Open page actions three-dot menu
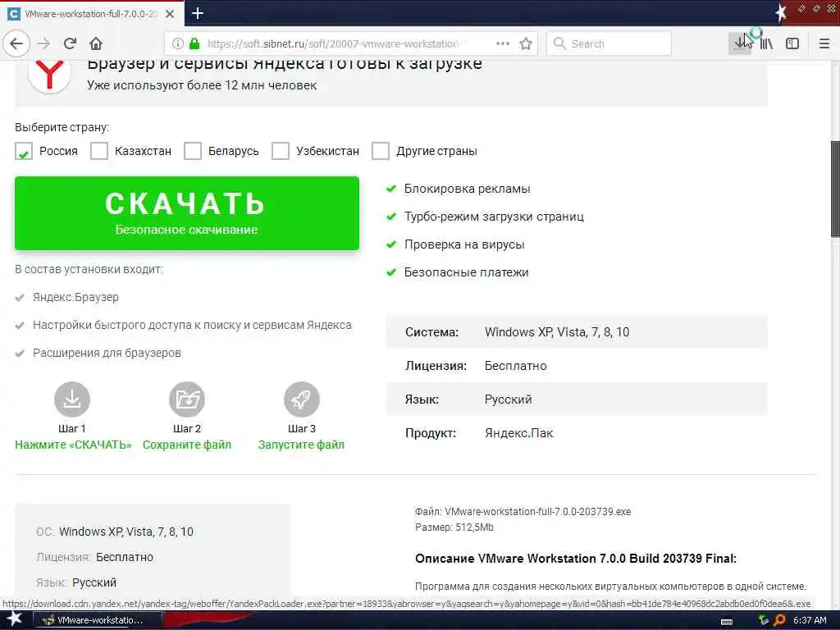Screen dimensions: 840x630 pos(503,43)
